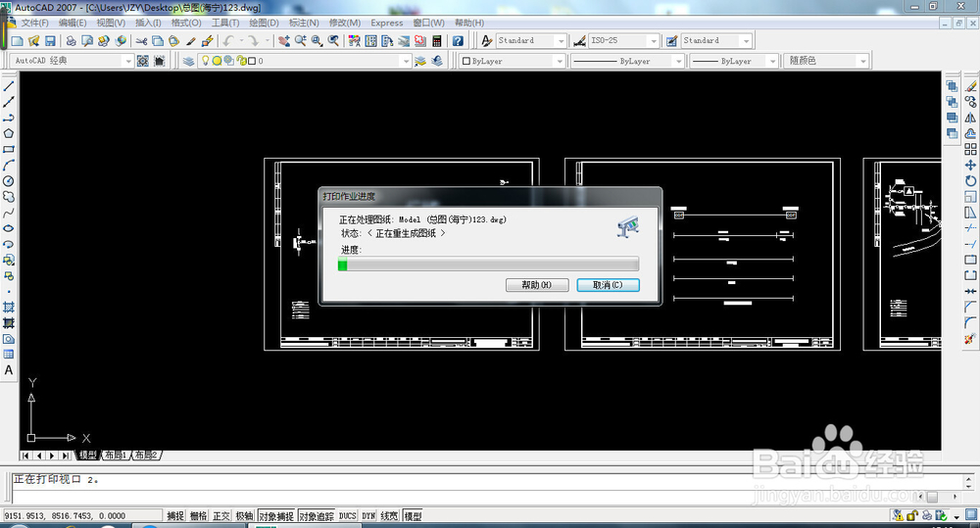Toggle DUCS in status bar

(348, 516)
